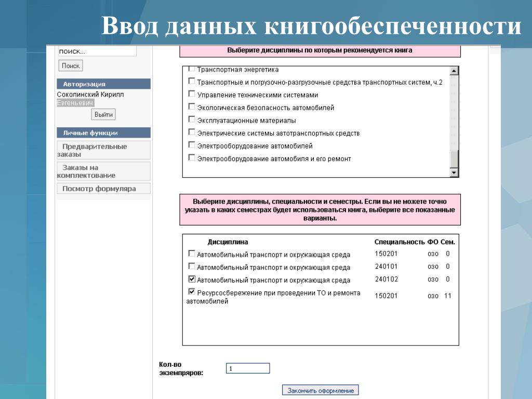
Task: Click the 'Кол-во экземпляров' input field
Action: (x=248, y=368)
